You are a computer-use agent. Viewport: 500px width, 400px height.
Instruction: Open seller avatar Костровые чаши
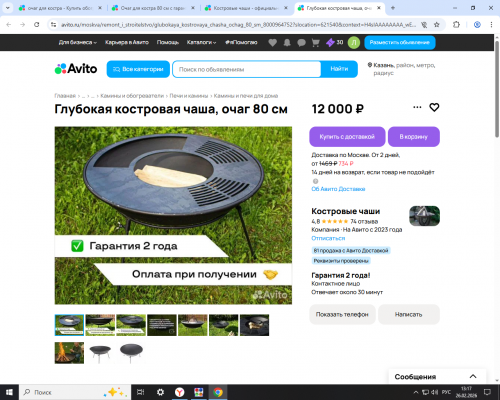click(x=424, y=216)
